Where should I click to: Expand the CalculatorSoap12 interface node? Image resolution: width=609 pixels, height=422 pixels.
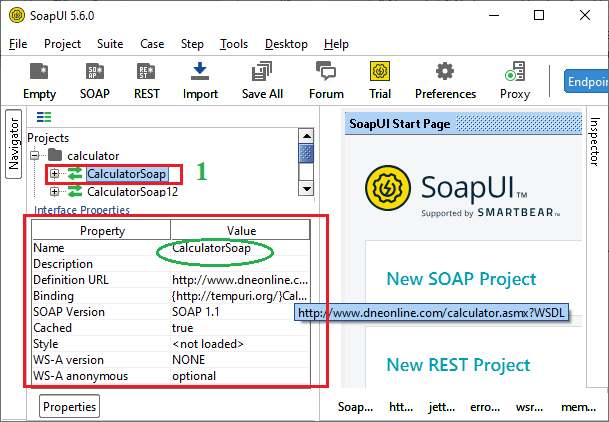54,191
